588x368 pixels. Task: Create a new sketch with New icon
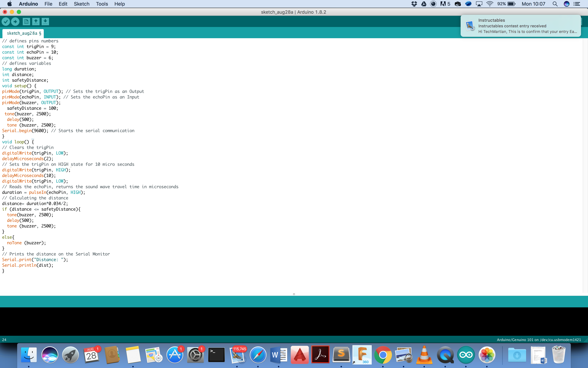(26, 21)
